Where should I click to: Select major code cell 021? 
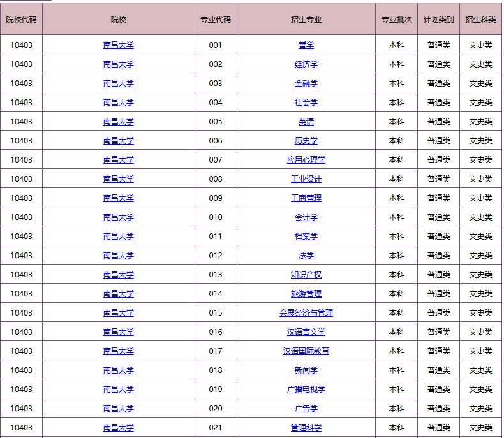216,428
